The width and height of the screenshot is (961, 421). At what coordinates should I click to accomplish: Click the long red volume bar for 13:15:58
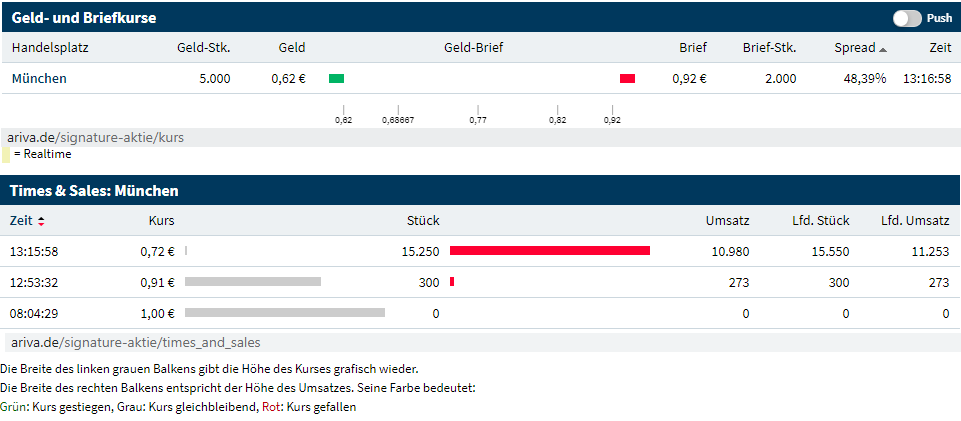click(550, 251)
